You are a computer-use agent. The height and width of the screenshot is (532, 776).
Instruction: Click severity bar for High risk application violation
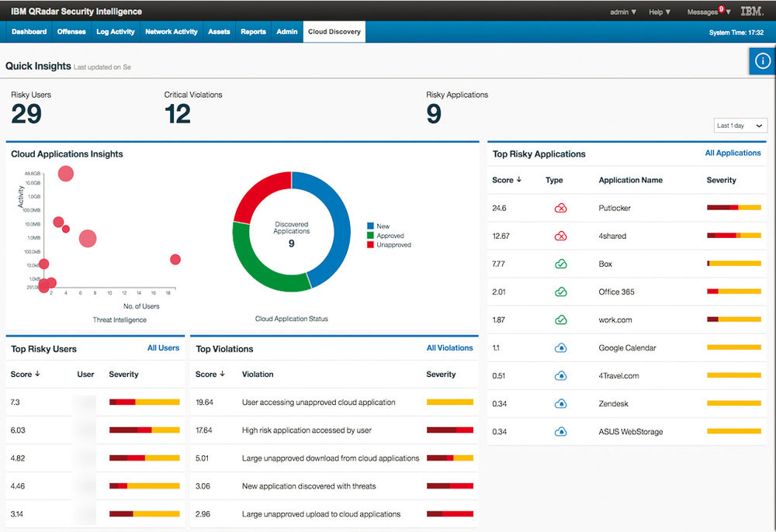pos(450,430)
